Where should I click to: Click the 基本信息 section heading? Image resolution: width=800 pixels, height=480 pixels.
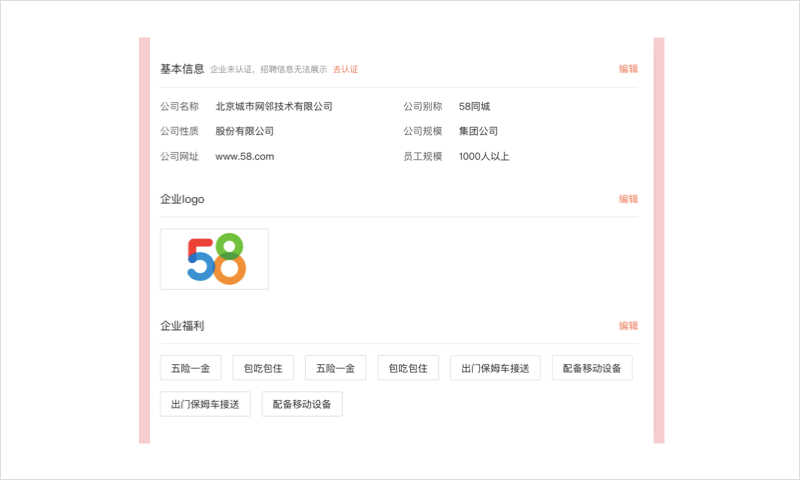coord(182,69)
